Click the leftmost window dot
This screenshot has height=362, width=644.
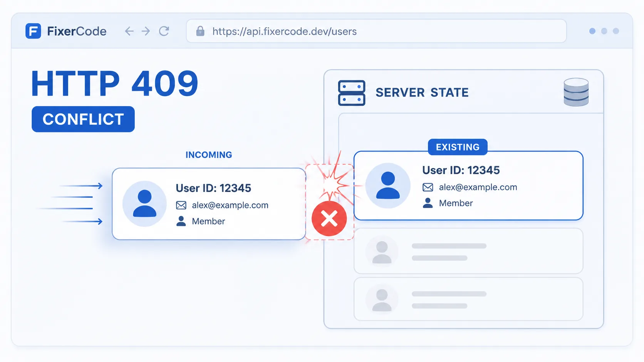click(592, 31)
